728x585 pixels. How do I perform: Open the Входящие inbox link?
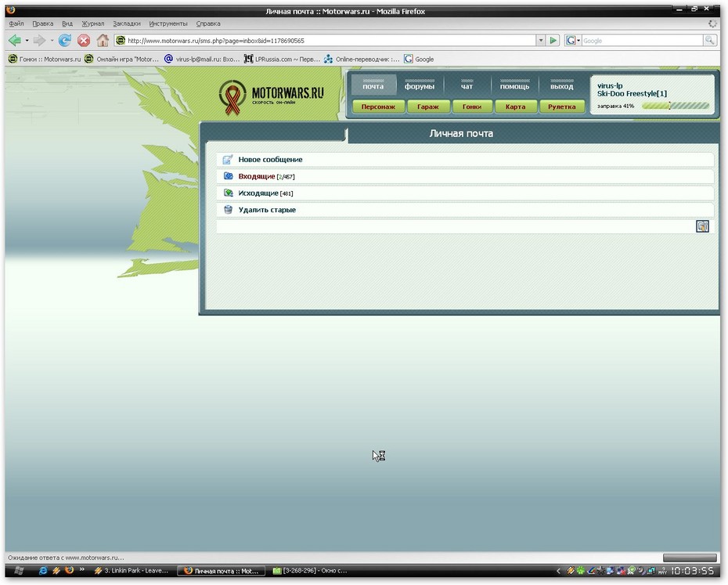click(x=257, y=176)
